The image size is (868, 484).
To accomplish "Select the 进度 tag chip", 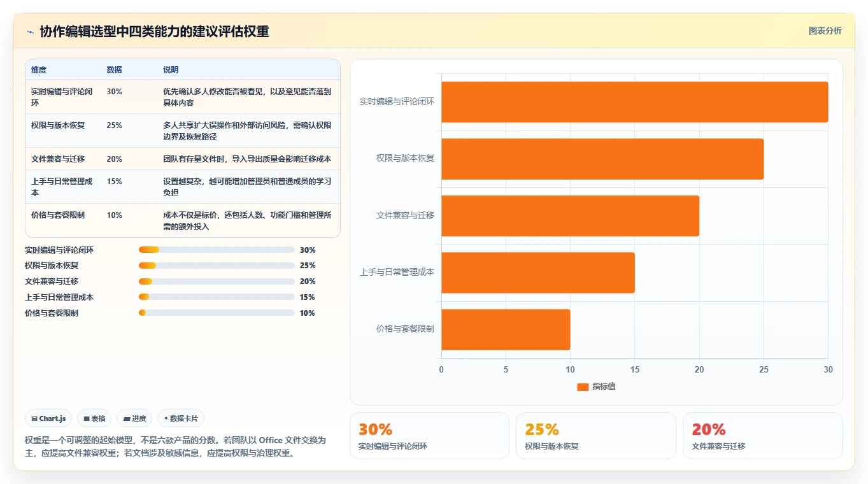I will pyautogui.click(x=134, y=418).
